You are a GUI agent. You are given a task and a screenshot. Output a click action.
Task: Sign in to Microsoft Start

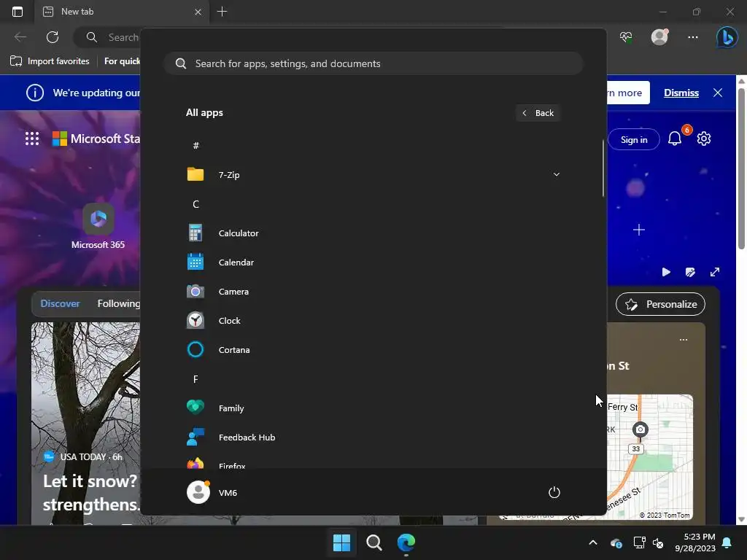(634, 139)
